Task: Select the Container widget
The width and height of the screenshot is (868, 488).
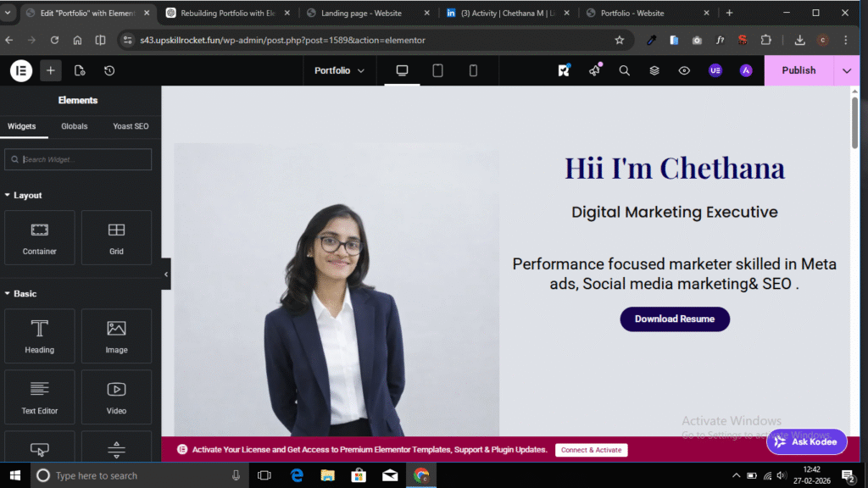Action: coord(40,238)
